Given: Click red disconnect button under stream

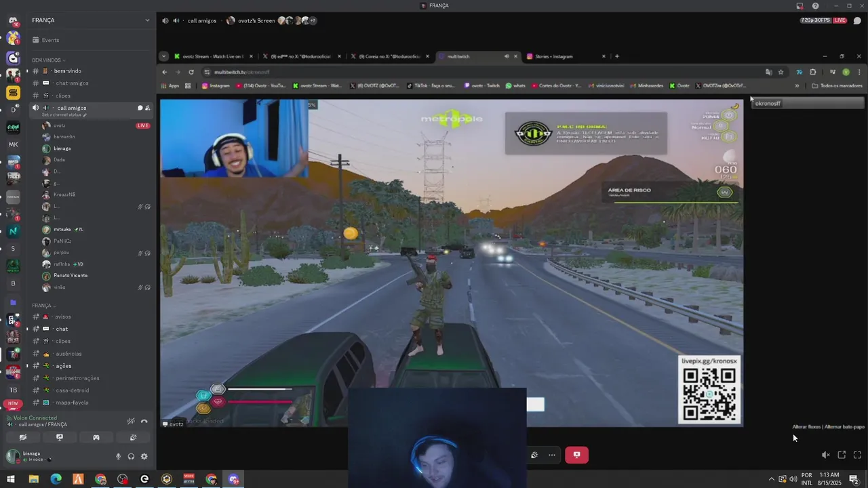Looking at the screenshot, I should pos(576,455).
